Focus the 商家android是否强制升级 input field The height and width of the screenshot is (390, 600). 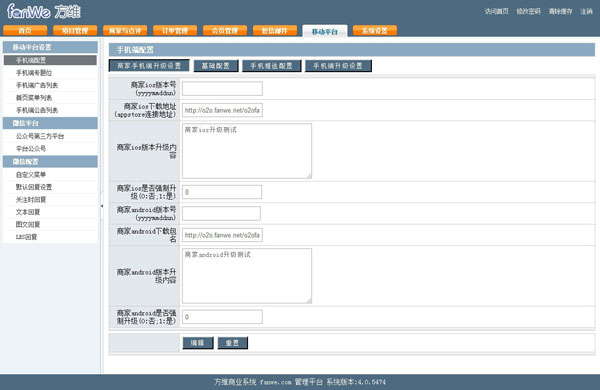tap(222, 317)
